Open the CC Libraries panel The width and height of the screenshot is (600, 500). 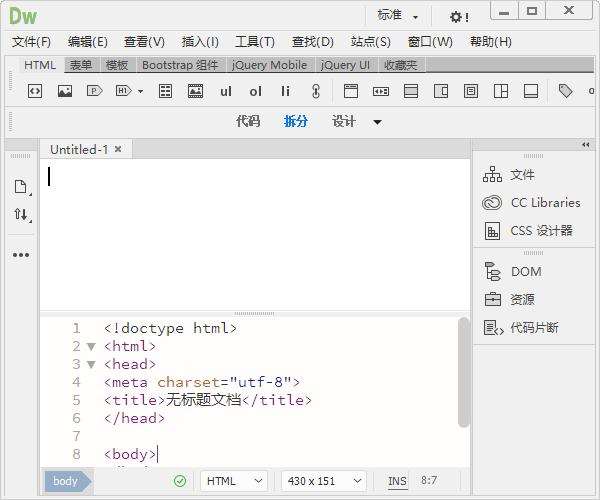click(x=533, y=203)
